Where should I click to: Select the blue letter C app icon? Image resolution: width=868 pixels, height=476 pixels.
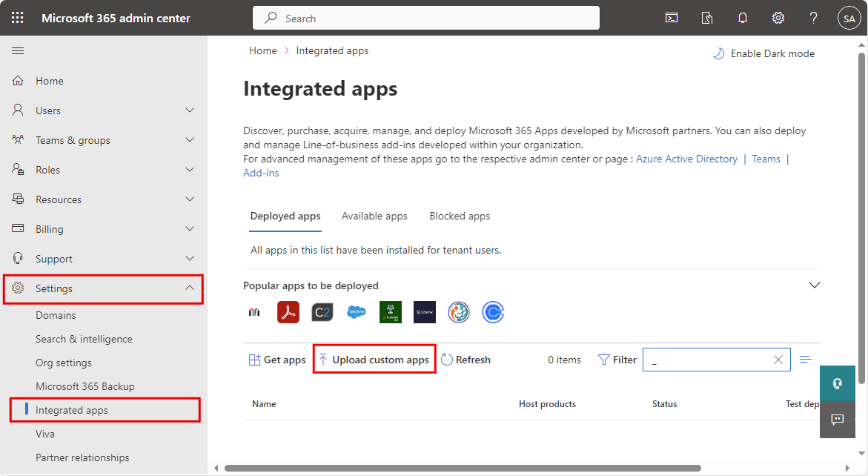[x=493, y=312]
